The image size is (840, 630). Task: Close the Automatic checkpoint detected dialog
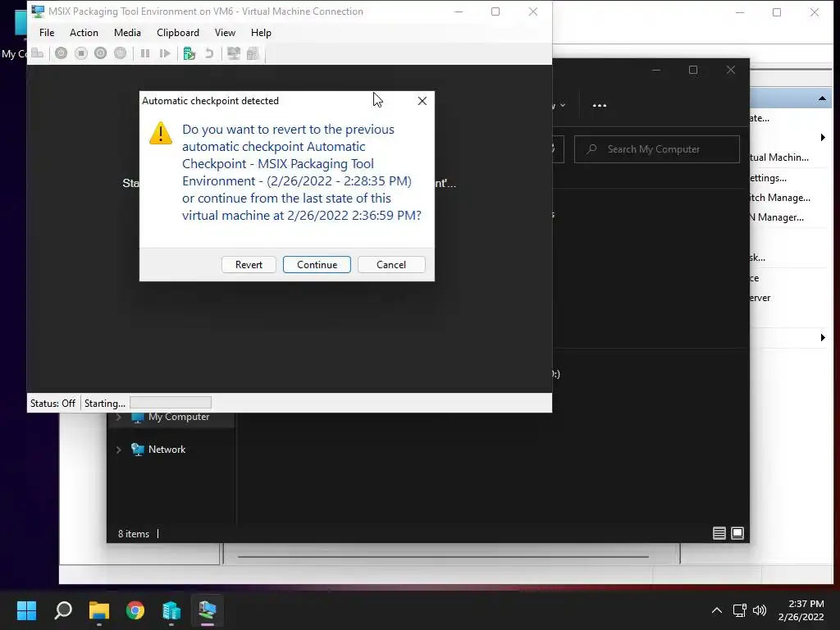point(422,101)
